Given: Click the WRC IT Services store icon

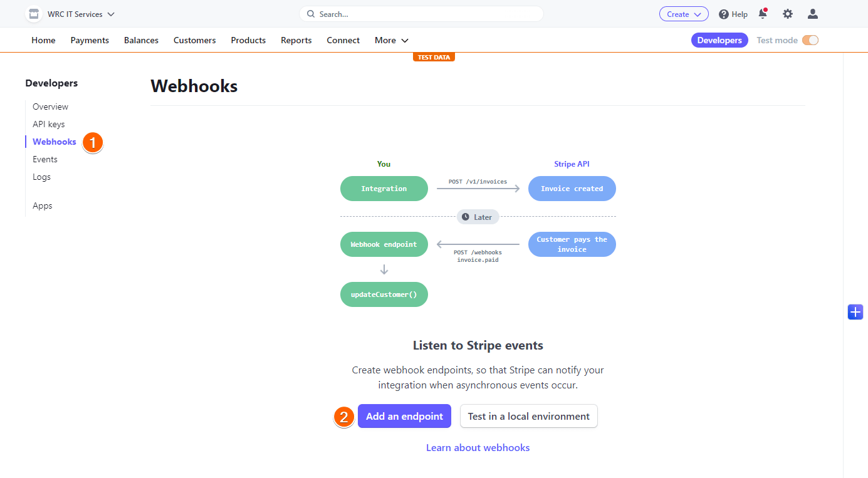Looking at the screenshot, I should click(34, 14).
